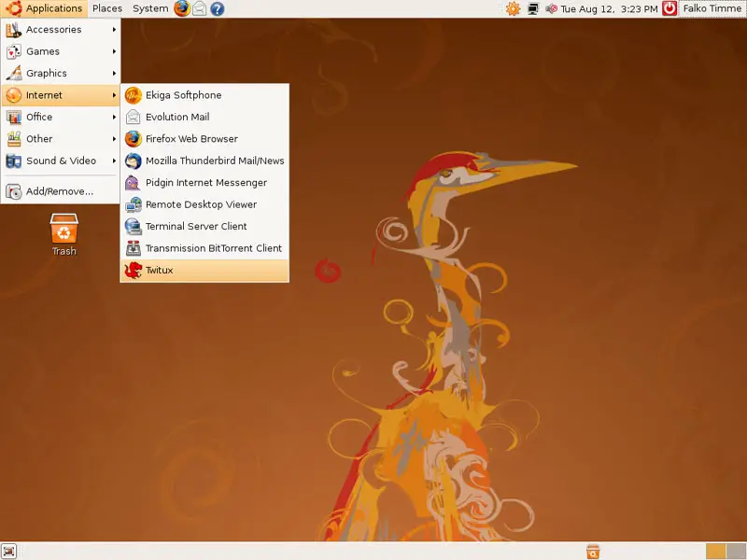Open the Graphics submenu
This screenshot has height=560, width=747.
pos(61,74)
